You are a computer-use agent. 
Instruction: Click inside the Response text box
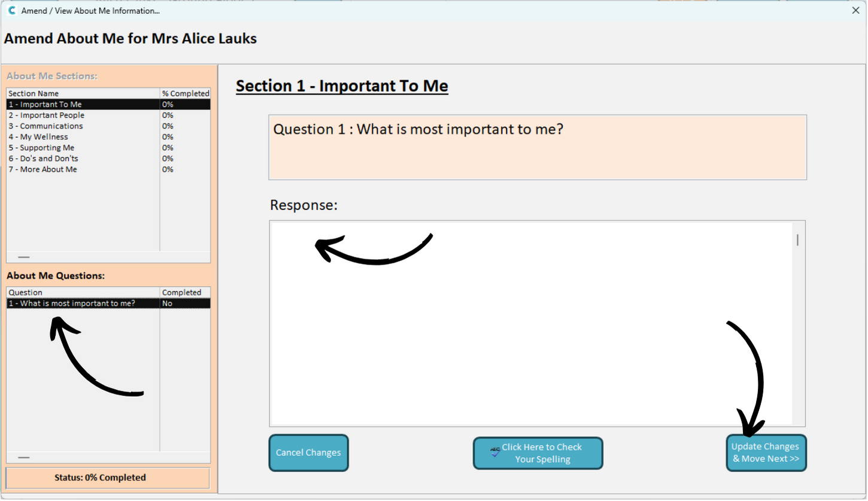pos(532,323)
